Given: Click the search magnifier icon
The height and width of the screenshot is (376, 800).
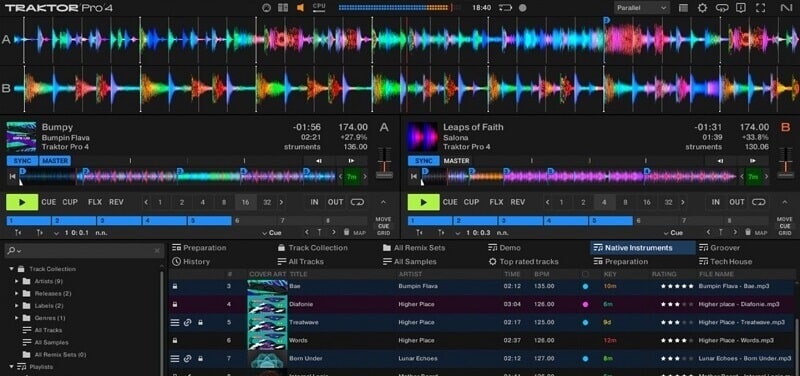Looking at the screenshot, I should 12,250.
